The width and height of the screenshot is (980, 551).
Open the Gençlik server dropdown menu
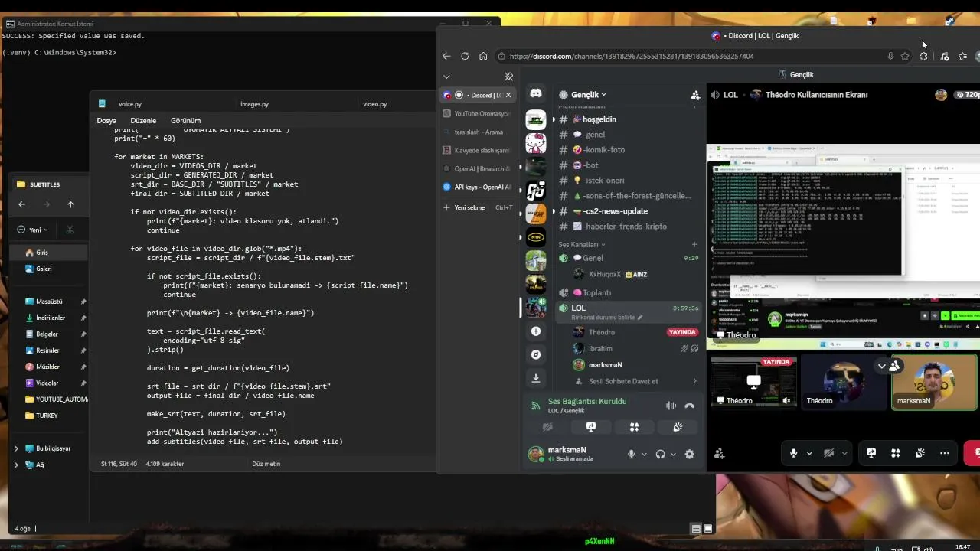coord(588,95)
